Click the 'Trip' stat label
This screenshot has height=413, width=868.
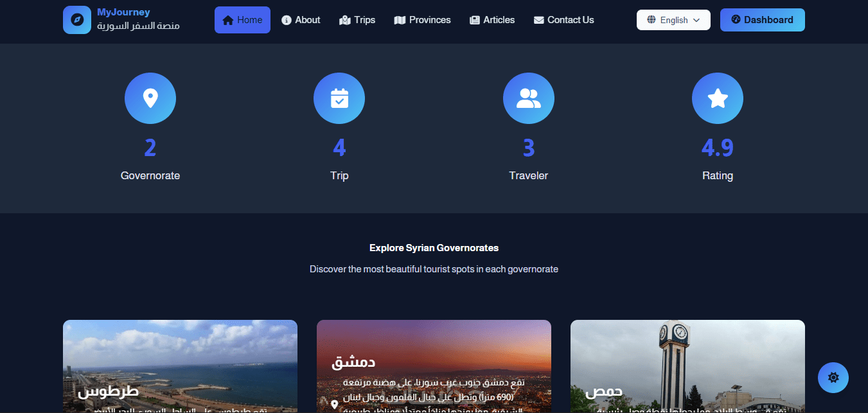click(339, 175)
